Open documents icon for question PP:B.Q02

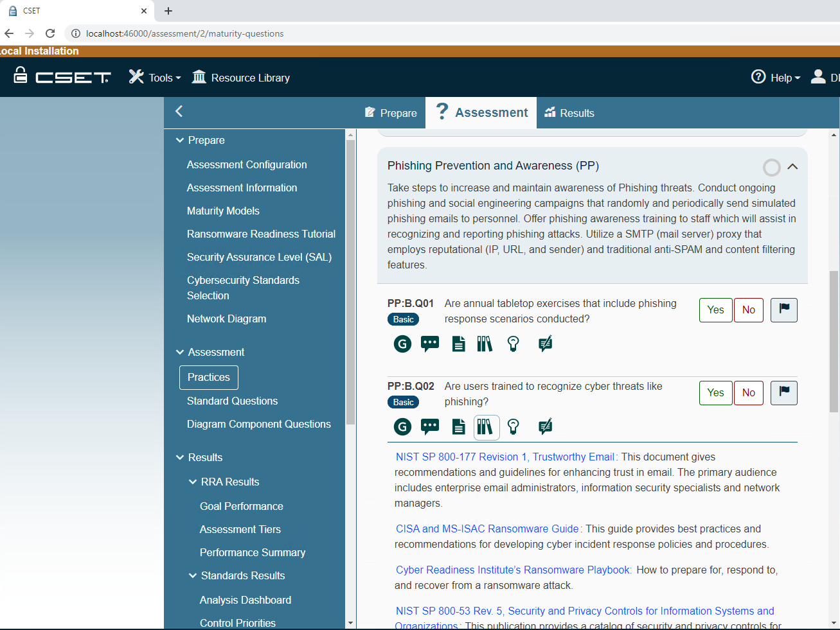pos(458,427)
